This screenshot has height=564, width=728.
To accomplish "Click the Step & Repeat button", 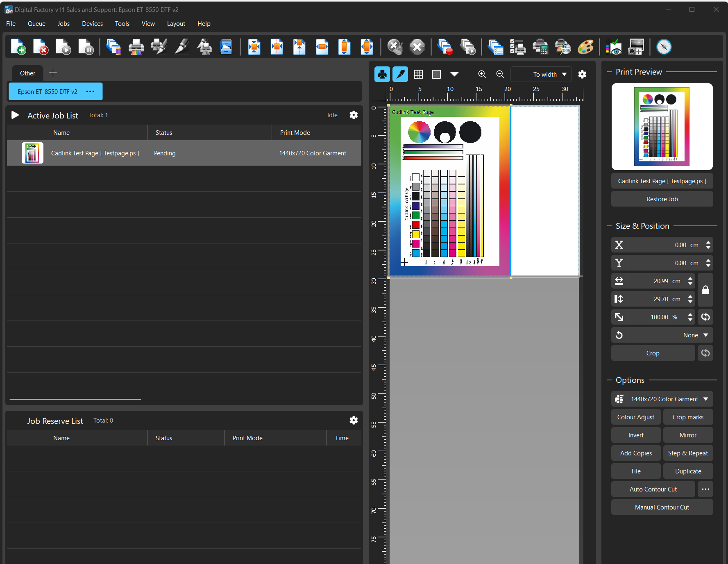I will pos(688,453).
